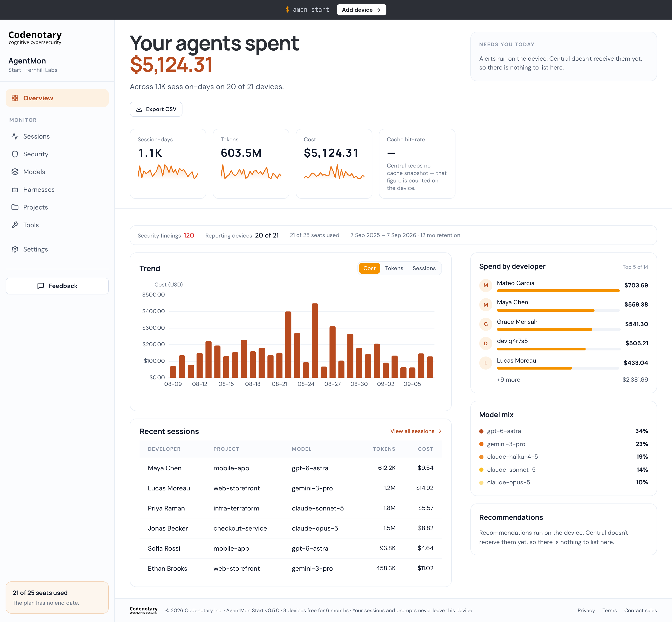The width and height of the screenshot is (672, 622).
Task: Click the tallest bar in the Trend chart
Action: click(x=315, y=341)
